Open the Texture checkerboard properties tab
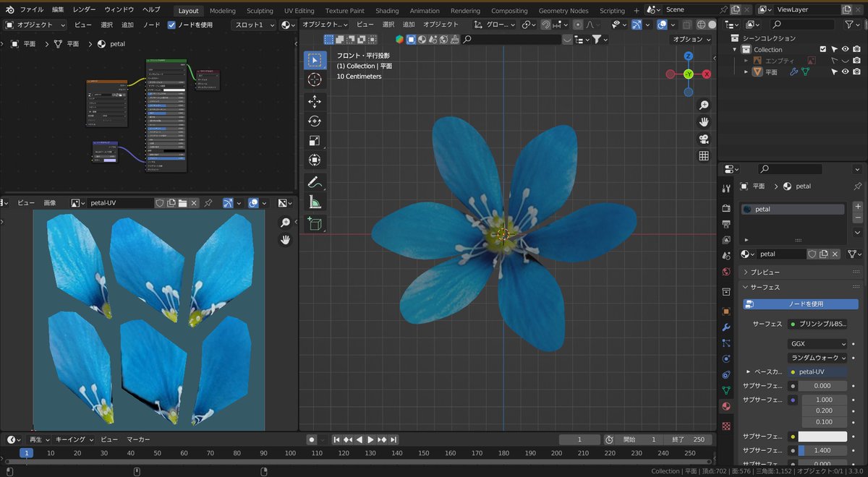Viewport: 868px width, 477px height. click(x=726, y=426)
